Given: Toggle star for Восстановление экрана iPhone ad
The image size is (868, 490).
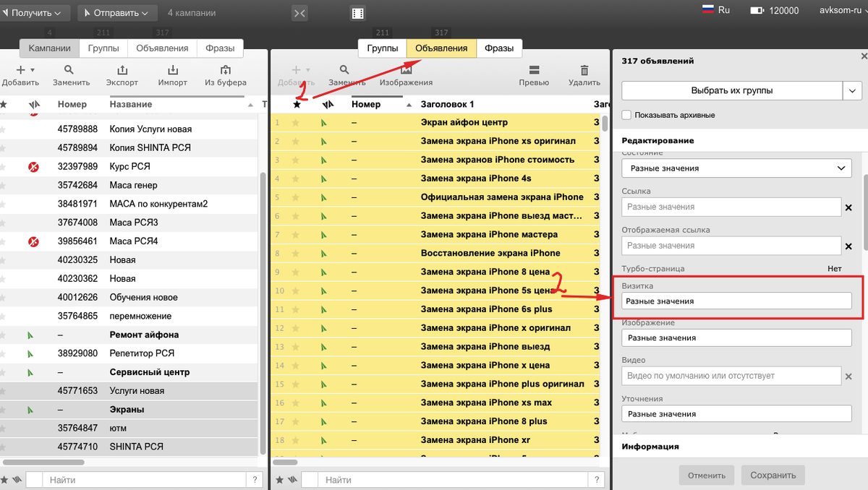Looking at the screenshot, I should tap(295, 254).
